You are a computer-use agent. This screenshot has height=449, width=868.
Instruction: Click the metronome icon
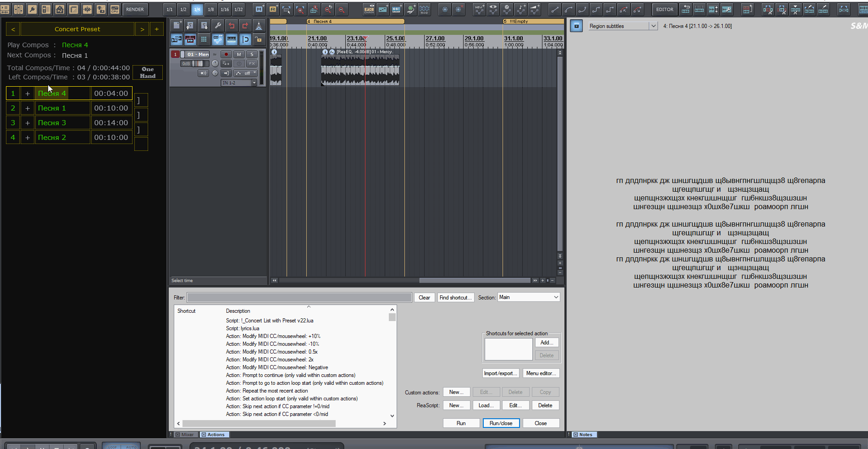259,26
